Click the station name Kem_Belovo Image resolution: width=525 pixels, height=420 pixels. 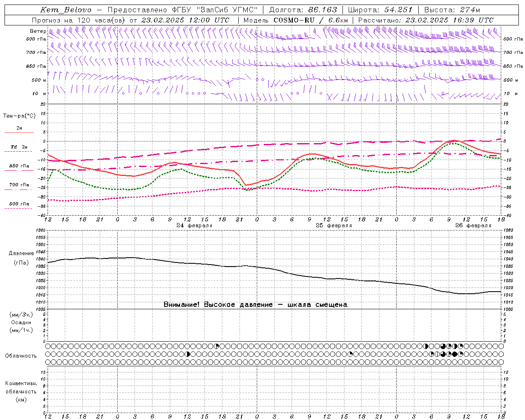66,10
